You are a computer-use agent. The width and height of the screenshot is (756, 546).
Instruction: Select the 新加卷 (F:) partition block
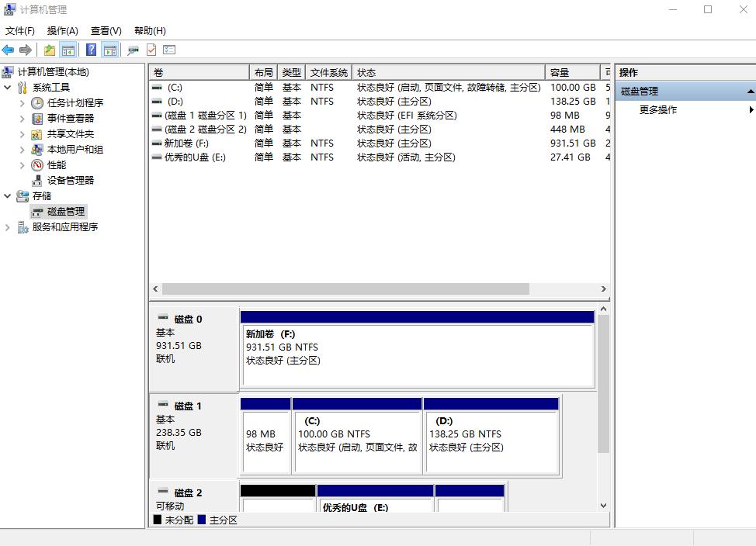pyautogui.click(x=417, y=349)
